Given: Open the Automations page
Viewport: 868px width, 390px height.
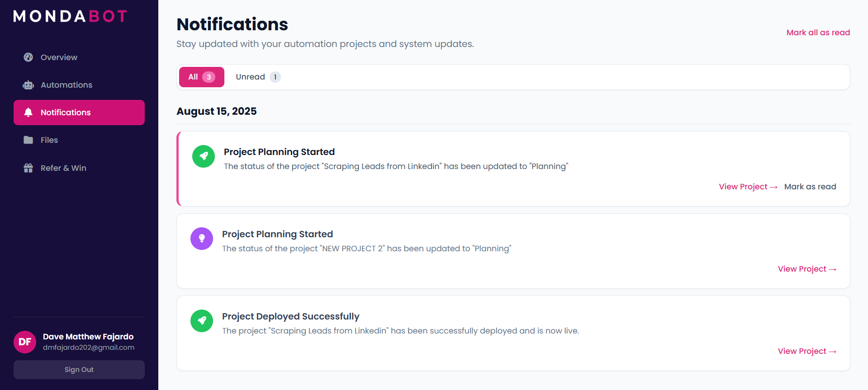Looking at the screenshot, I should pyautogui.click(x=66, y=85).
